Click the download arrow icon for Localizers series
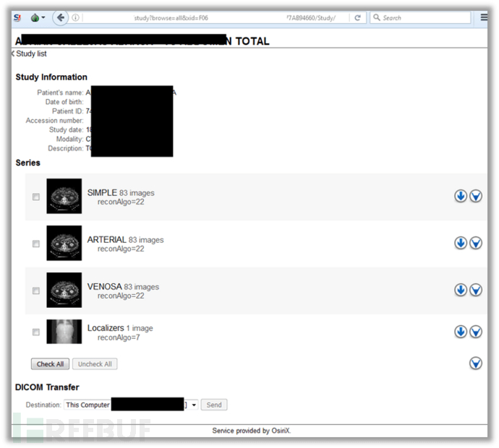The height and width of the screenshot is (448, 499). point(461,332)
